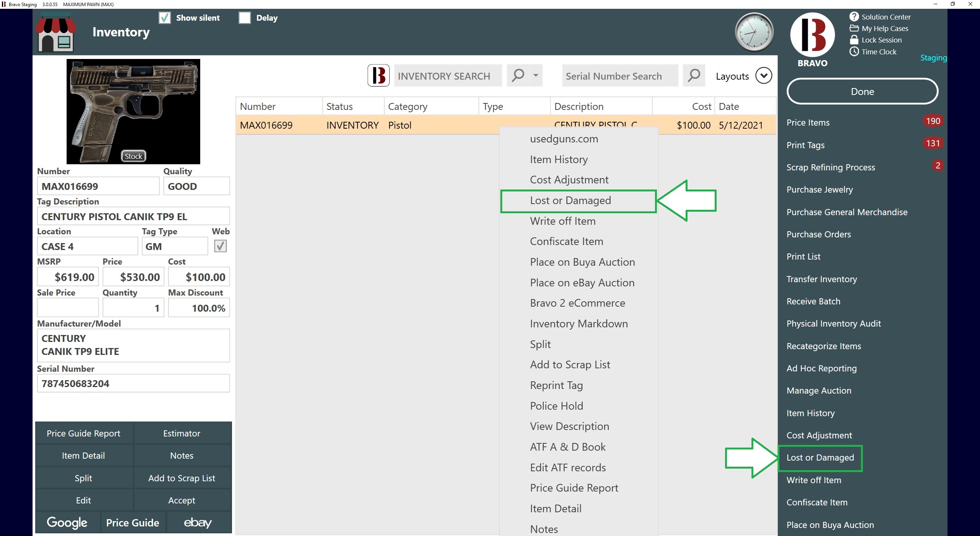This screenshot has width=980, height=536.
Task: Click the Price Items count badge 190
Action: [933, 121]
